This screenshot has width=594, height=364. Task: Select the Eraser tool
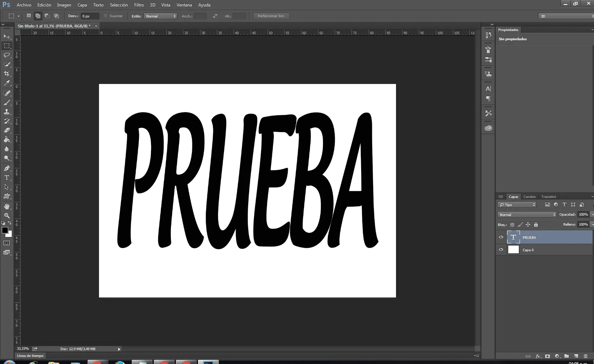point(7,130)
